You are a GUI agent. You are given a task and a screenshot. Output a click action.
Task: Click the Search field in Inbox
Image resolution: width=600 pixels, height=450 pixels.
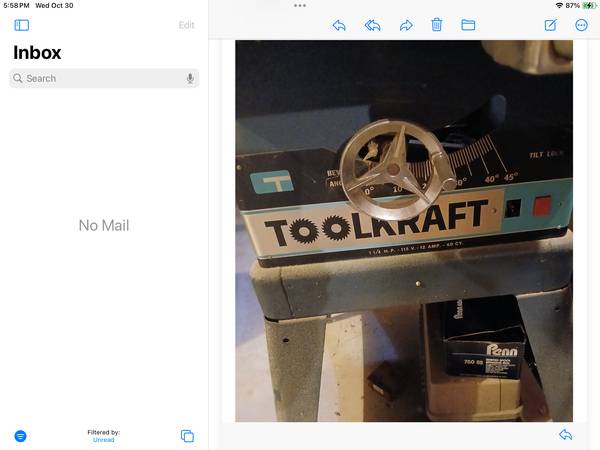pyautogui.click(x=104, y=78)
